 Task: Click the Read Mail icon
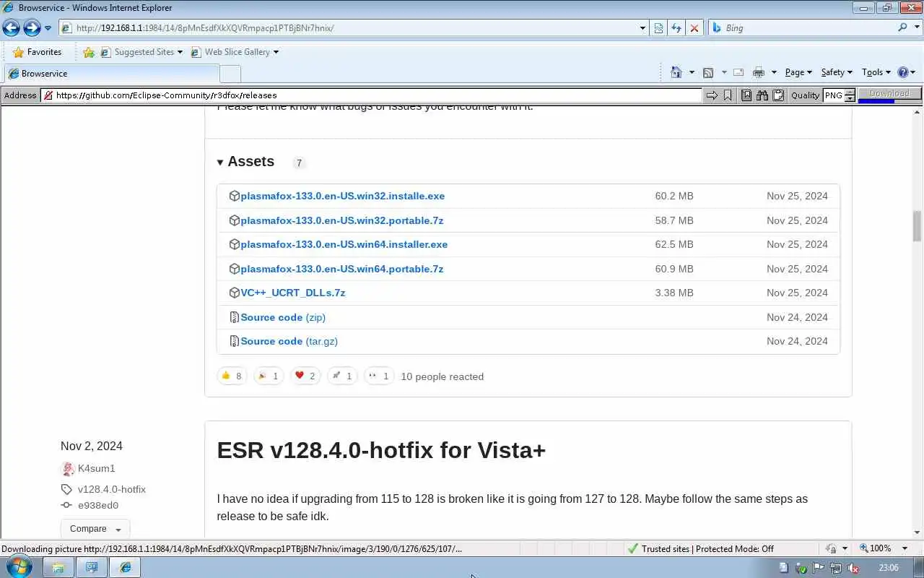tap(738, 72)
